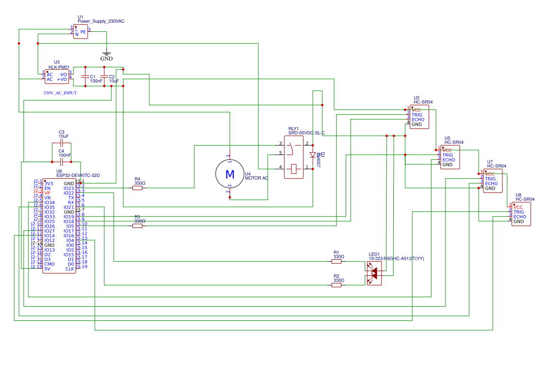Click the ECHO pin of U5
This screenshot has width=554, height=392.
[449, 160]
